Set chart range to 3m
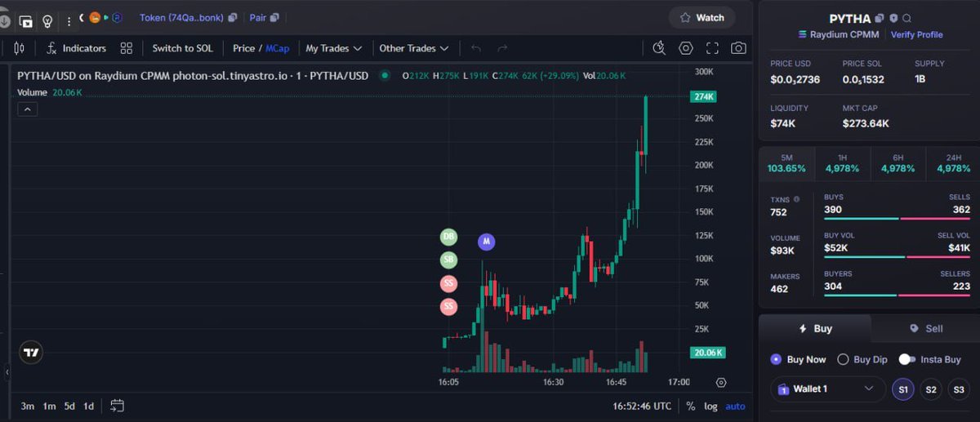 point(28,406)
